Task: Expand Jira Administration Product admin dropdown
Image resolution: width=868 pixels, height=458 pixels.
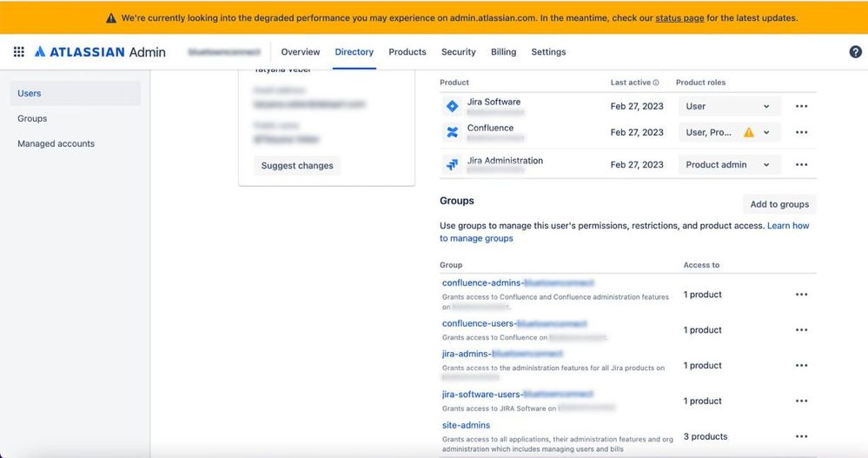Action: point(730,164)
